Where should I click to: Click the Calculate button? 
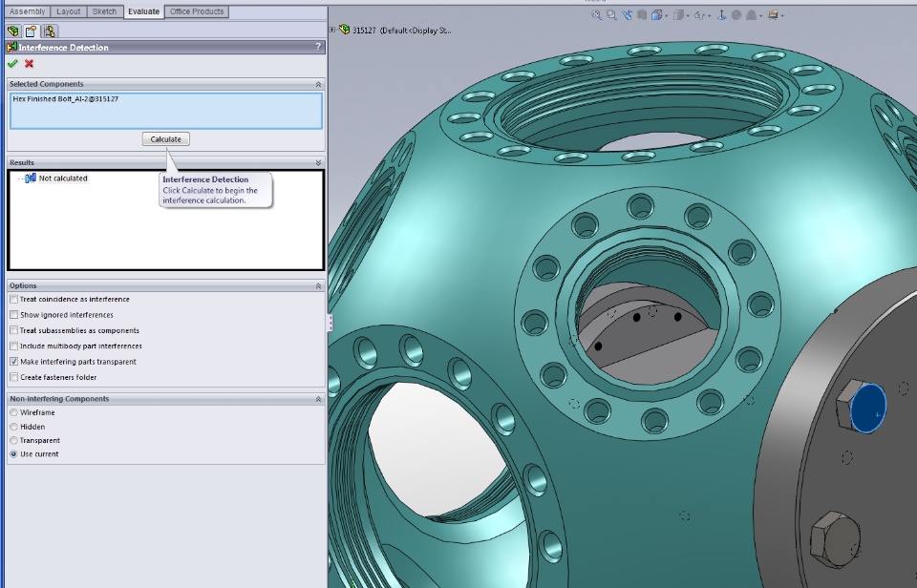[166, 139]
